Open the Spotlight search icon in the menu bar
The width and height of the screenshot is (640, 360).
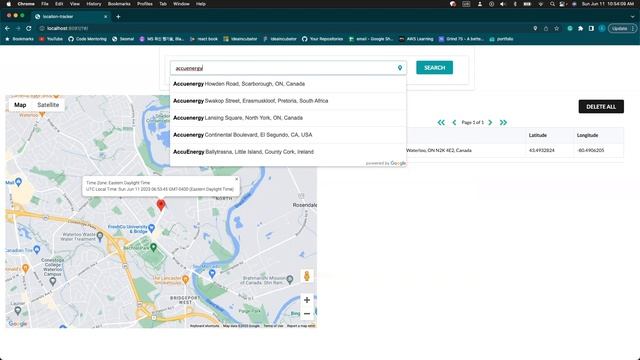click(552, 4)
